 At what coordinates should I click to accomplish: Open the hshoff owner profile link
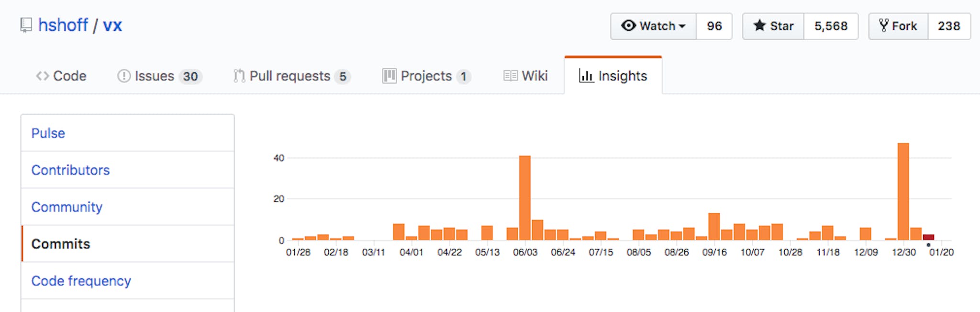(x=63, y=25)
